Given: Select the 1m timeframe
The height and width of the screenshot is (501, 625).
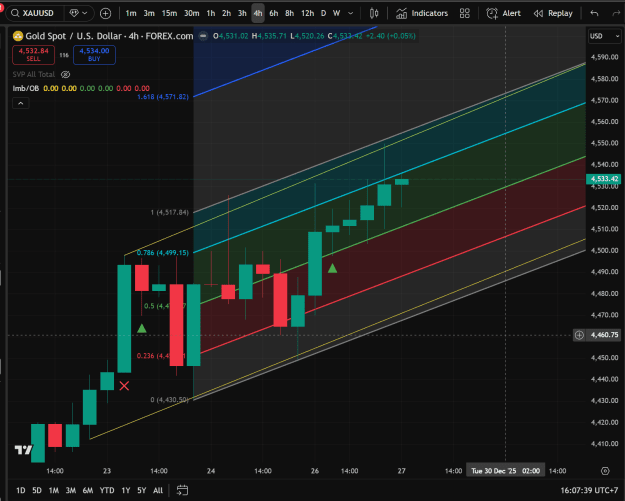Looking at the screenshot, I should pos(131,13).
